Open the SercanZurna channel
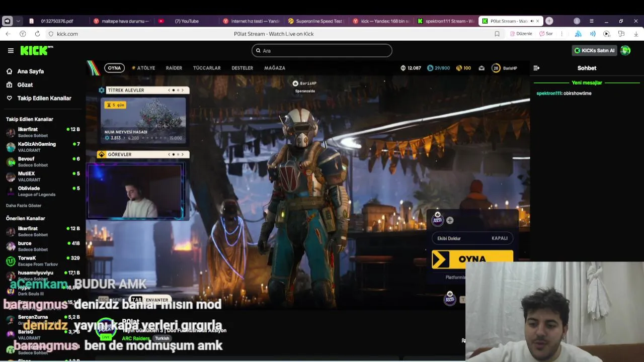The height and width of the screenshot is (362, 644). [43, 320]
